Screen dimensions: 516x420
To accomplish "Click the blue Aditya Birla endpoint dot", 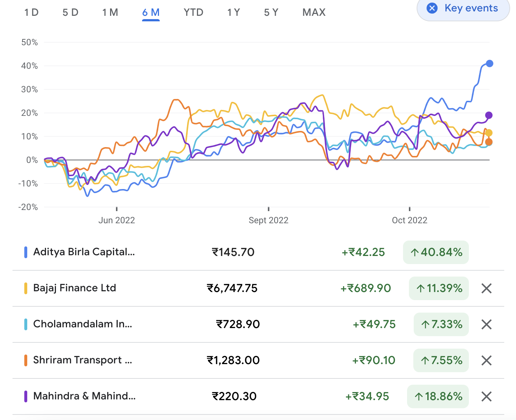I will point(489,64).
